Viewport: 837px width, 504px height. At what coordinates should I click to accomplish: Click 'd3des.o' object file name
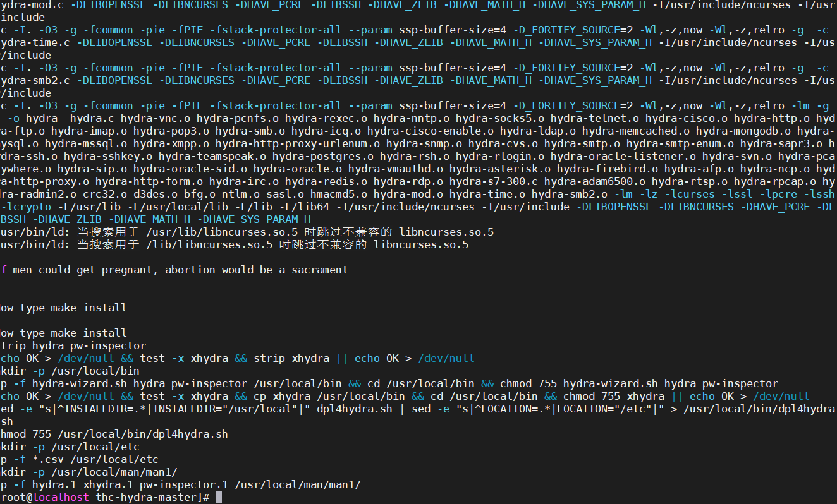(156, 195)
